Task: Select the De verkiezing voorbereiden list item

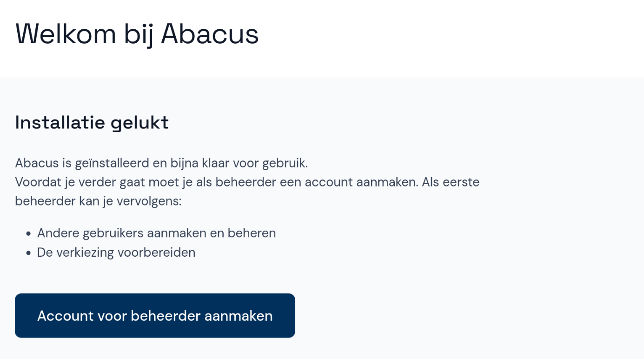Action: (116, 252)
